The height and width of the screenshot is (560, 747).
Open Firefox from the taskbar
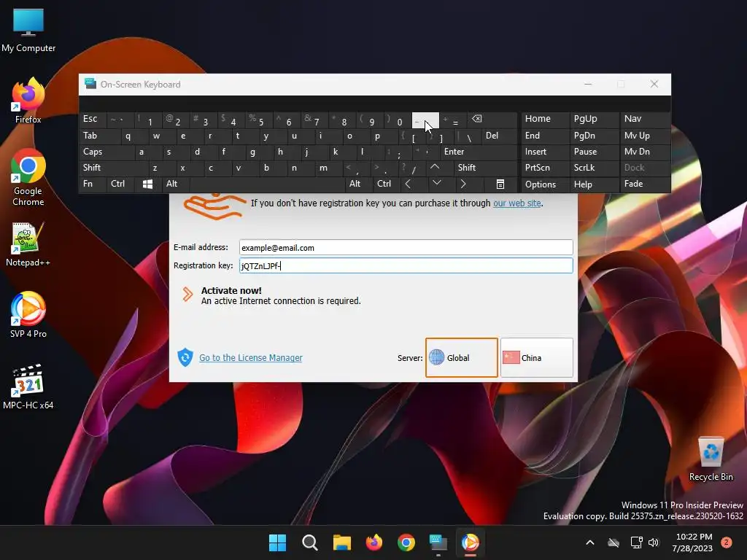[x=374, y=542]
